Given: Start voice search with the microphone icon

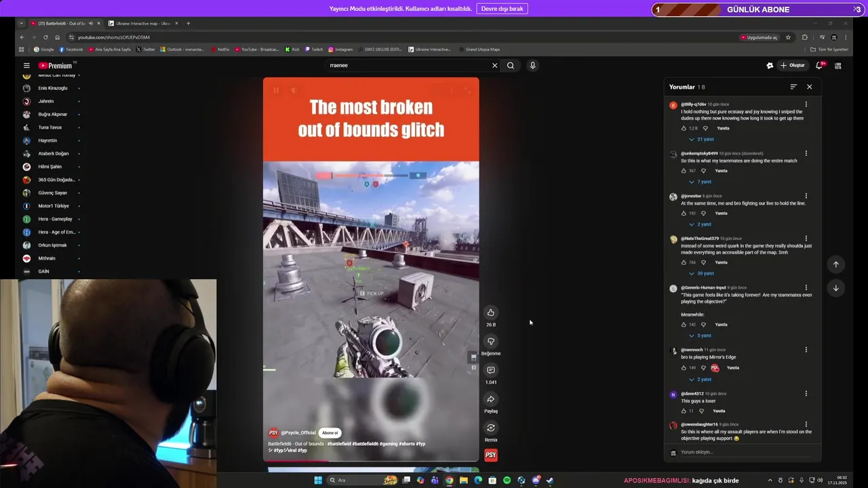Looking at the screenshot, I should [x=532, y=66].
